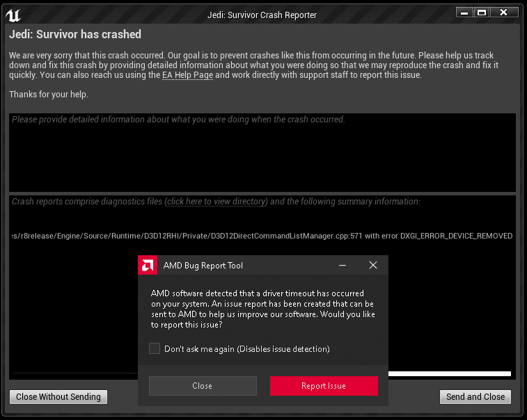Focus the crash description text field
The width and height of the screenshot is (527, 420).
[262, 152]
